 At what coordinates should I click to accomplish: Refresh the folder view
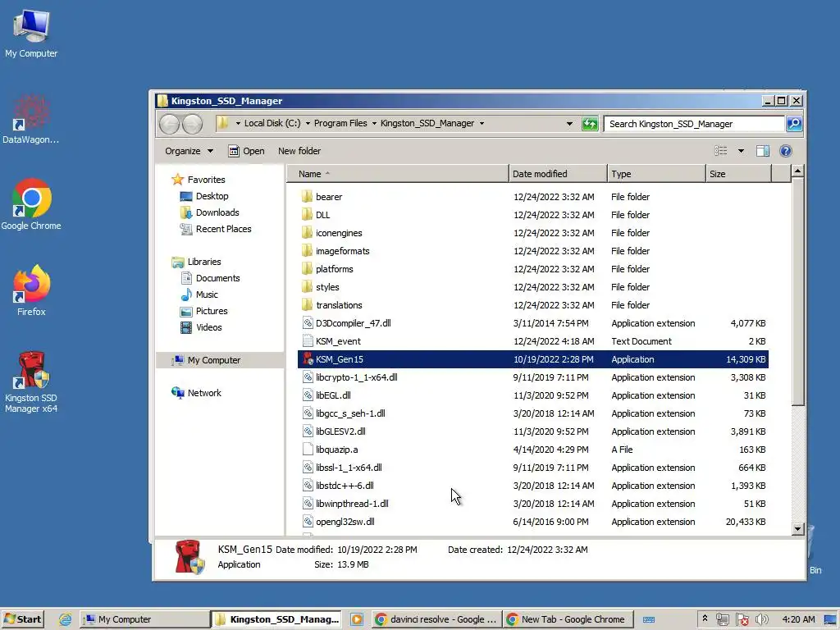[590, 124]
